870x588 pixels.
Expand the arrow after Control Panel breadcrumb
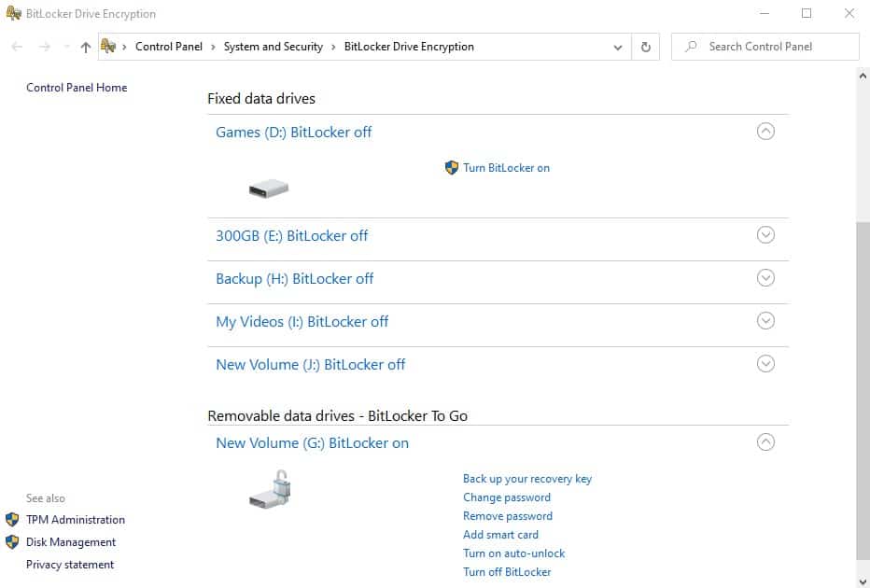(213, 48)
